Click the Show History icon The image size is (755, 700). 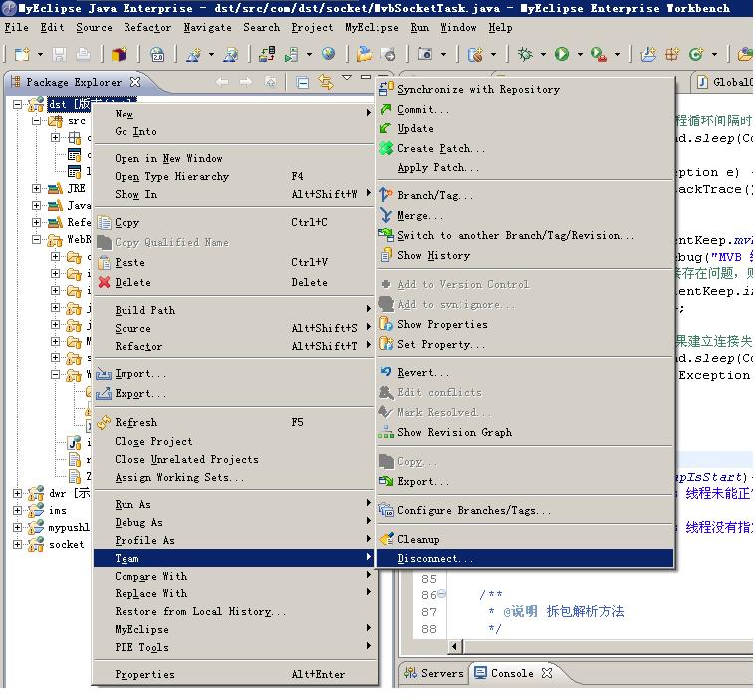tap(386, 255)
